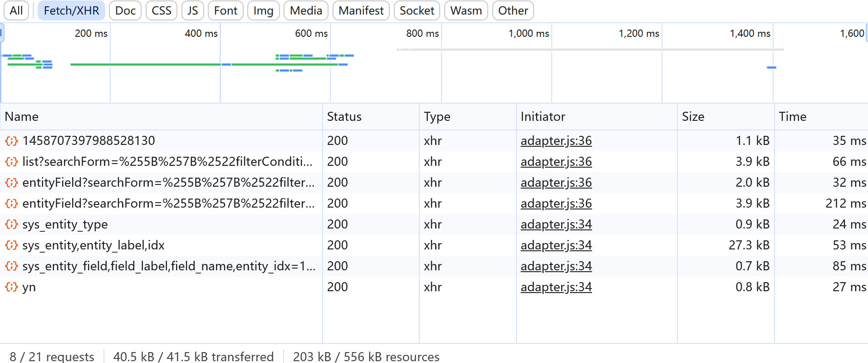Image resolution: width=868 pixels, height=363 pixels.
Task: Click icon of the 2.0 kB entityField request
Action: (11, 183)
